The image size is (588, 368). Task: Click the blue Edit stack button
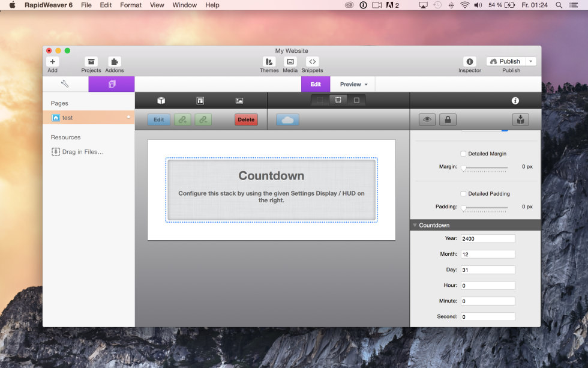pyautogui.click(x=158, y=119)
